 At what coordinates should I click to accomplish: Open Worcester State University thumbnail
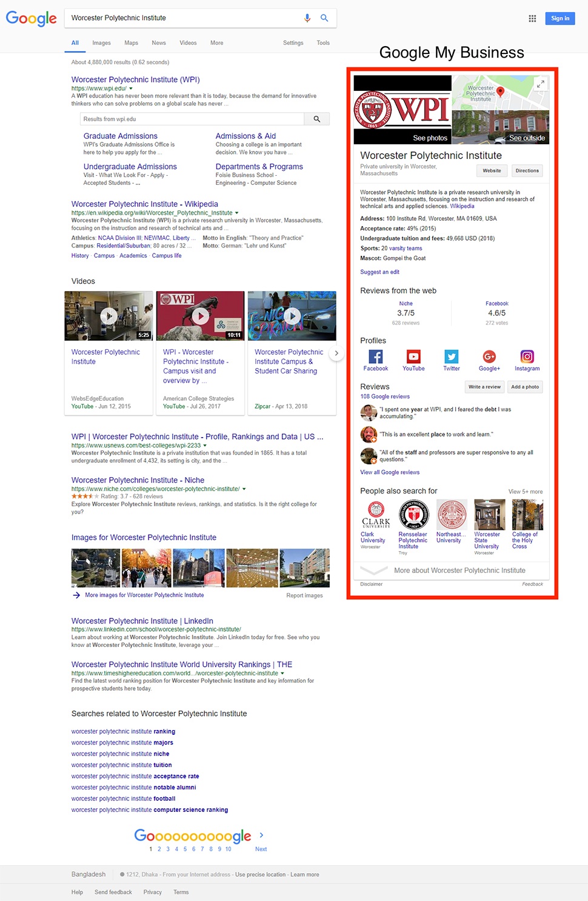point(490,515)
